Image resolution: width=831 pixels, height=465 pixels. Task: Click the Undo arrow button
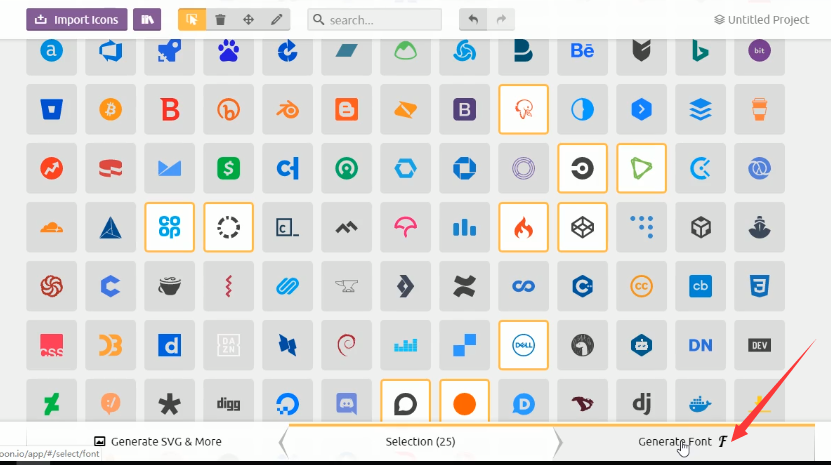point(473,20)
